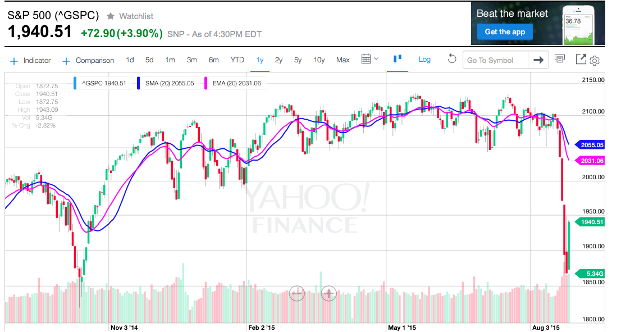Click the Get the app button
Viewport: 644px width, 332px height.
pos(505,32)
